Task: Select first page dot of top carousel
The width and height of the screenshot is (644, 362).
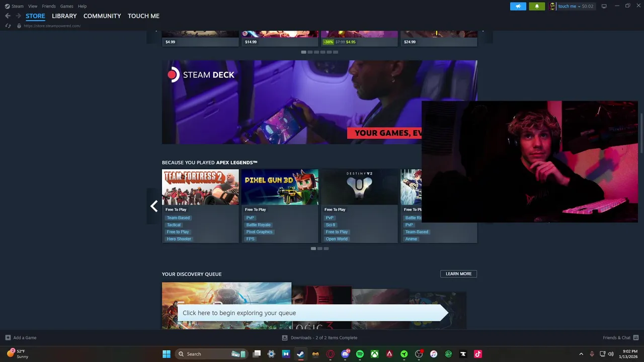Action: point(303,52)
